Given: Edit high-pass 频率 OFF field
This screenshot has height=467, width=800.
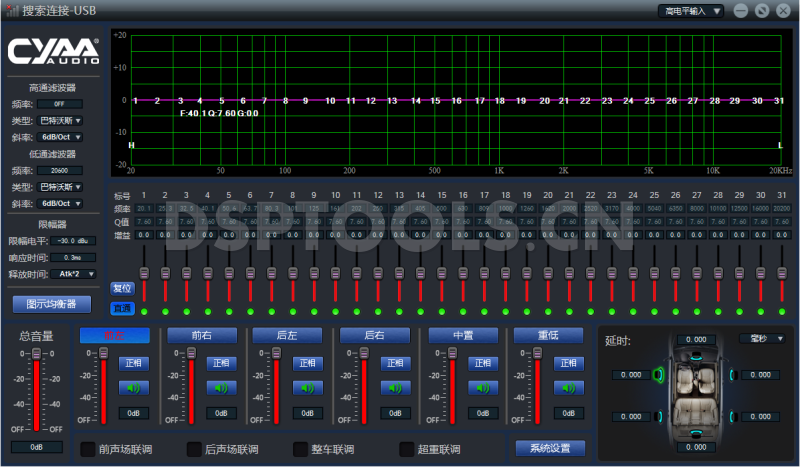Looking at the screenshot, I should pyautogui.click(x=60, y=104).
